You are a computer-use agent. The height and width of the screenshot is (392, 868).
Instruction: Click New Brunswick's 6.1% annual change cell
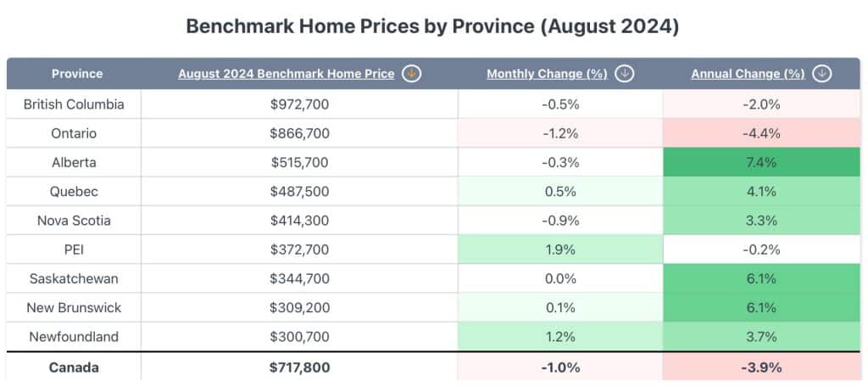tap(760, 307)
